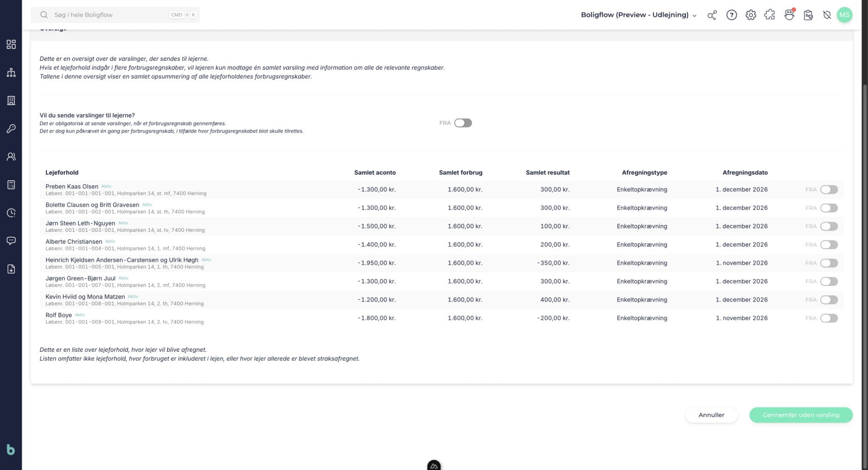Enable the toggle for Alberte Christiansen

tap(829, 245)
